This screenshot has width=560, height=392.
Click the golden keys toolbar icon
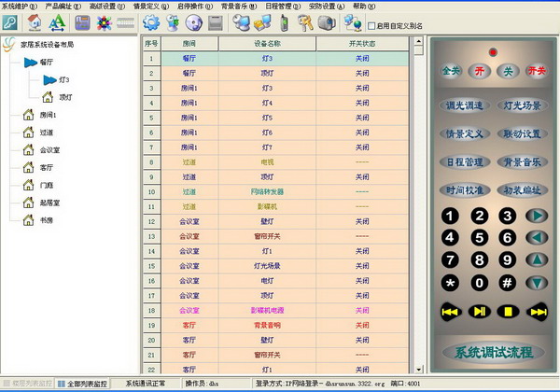[305, 22]
